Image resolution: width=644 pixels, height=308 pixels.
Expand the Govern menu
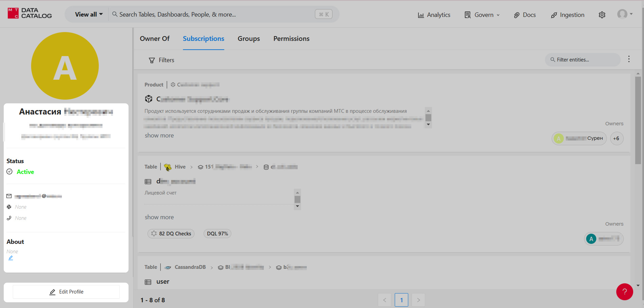tap(482, 15)
